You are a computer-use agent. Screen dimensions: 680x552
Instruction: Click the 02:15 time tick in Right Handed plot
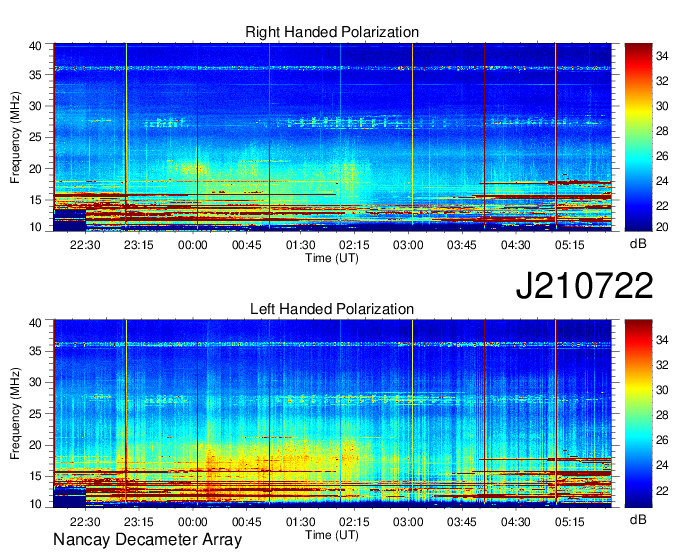pyautogui.click(x=354, y=245)
